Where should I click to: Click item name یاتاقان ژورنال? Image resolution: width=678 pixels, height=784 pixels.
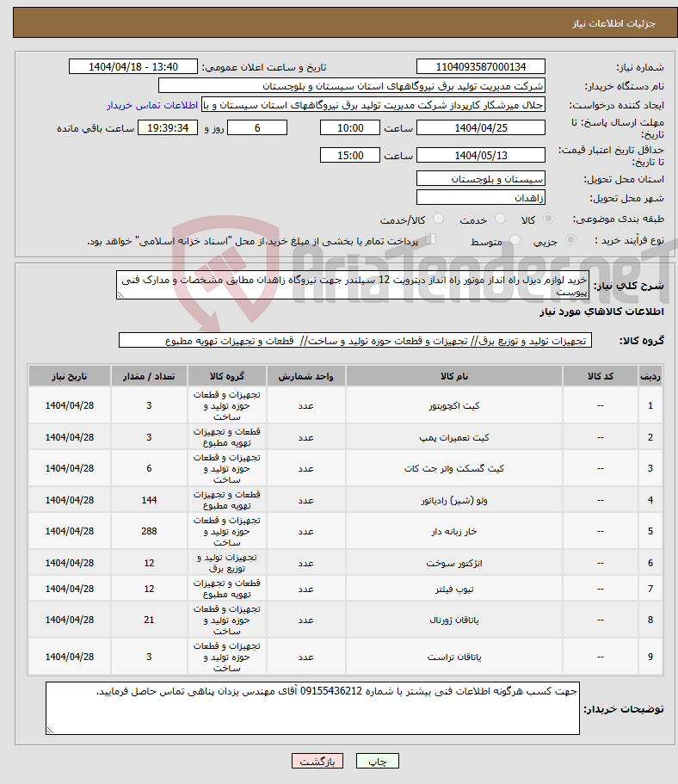pyautogui.click(x=454, y=620)
